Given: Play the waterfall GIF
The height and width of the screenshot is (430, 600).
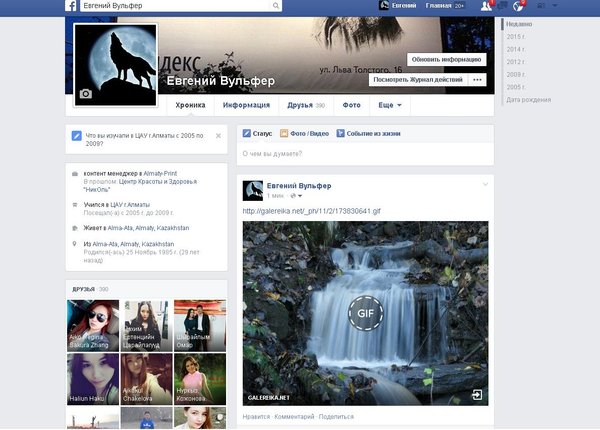Looking at the screenshot, I should point(365,313).
